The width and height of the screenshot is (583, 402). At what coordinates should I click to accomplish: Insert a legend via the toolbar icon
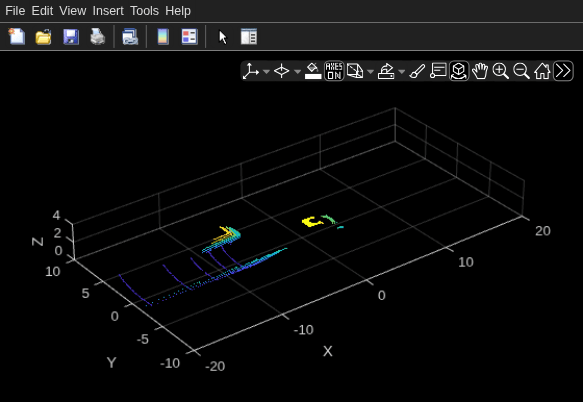coord(190,36)
